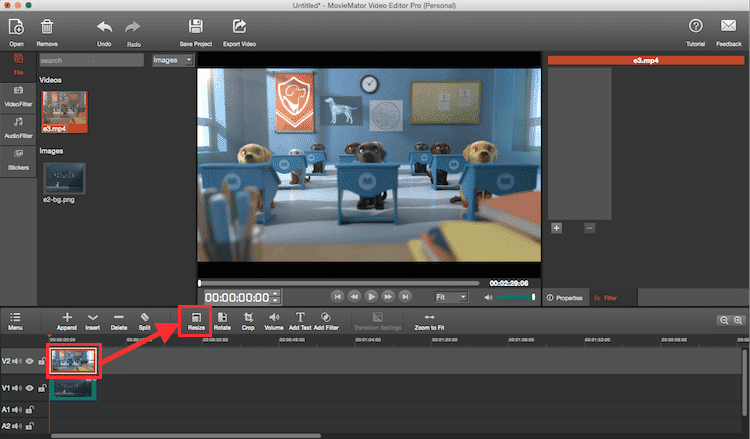Open the Stickers tab
Screen dimensions: 750x439
[x=18, y=160]
